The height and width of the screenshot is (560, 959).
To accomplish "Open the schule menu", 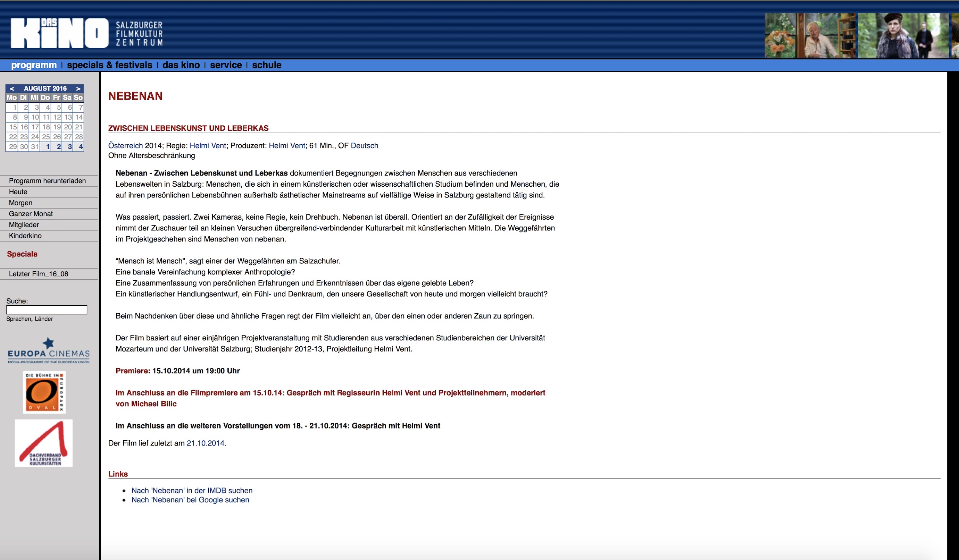I will pyautogui.click(x=267, y=65).
